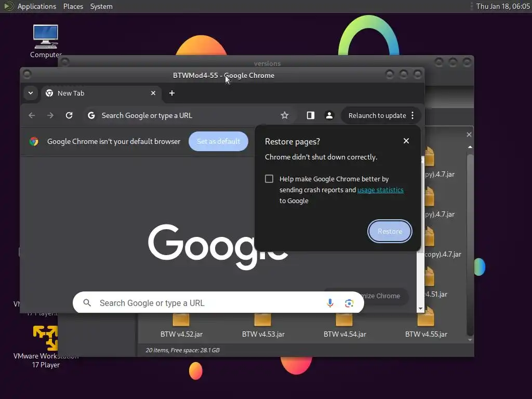Search by image with Google Lens icon
Screen dimensions: 532x399
(349, 303)
